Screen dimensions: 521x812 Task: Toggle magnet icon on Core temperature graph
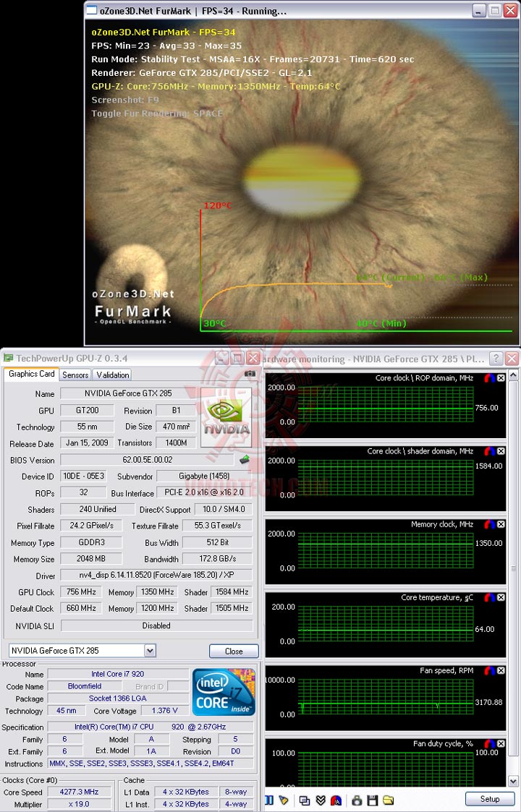pyautogui.click(x=490, y=597)
